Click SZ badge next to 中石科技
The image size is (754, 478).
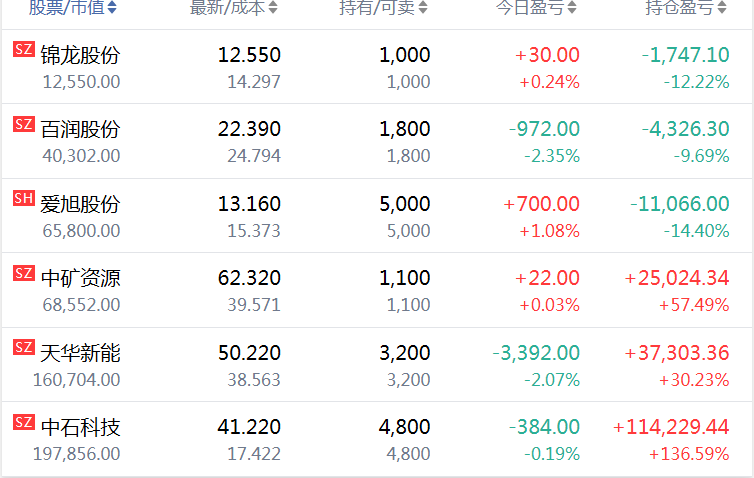click(x=23, y=421)
